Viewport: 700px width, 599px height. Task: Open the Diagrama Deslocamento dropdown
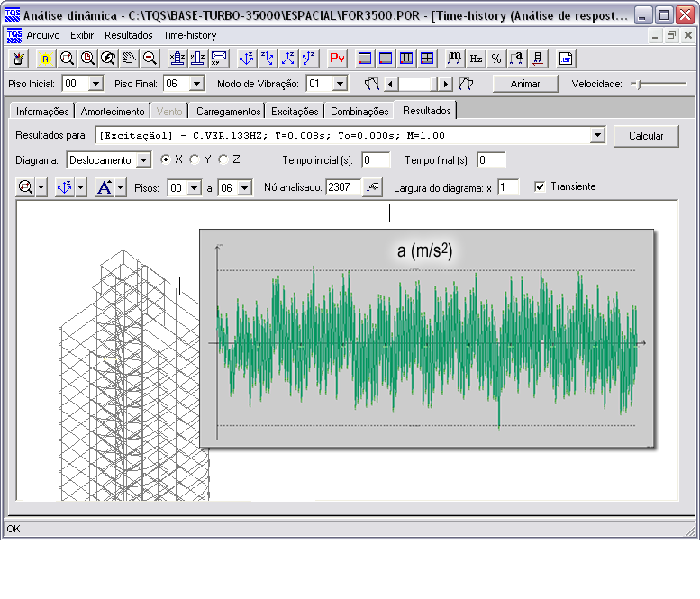pos(143,160)
